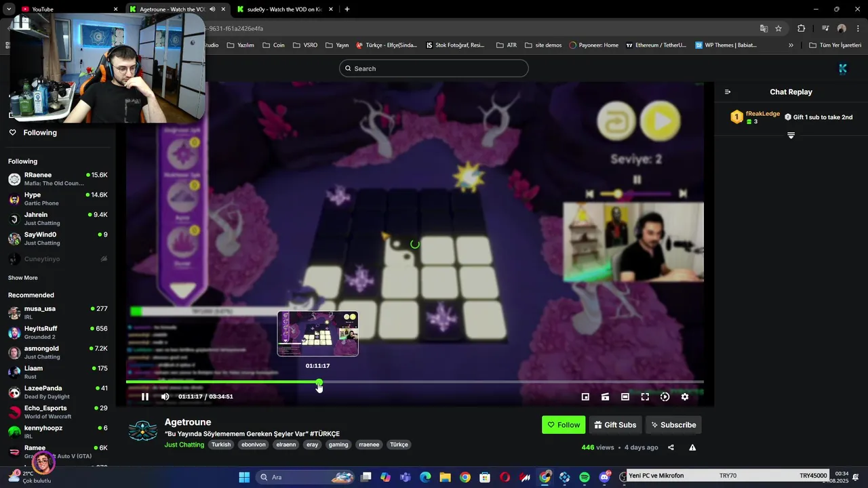Enter fullscreen mode in the player

[x=645, y=396]
